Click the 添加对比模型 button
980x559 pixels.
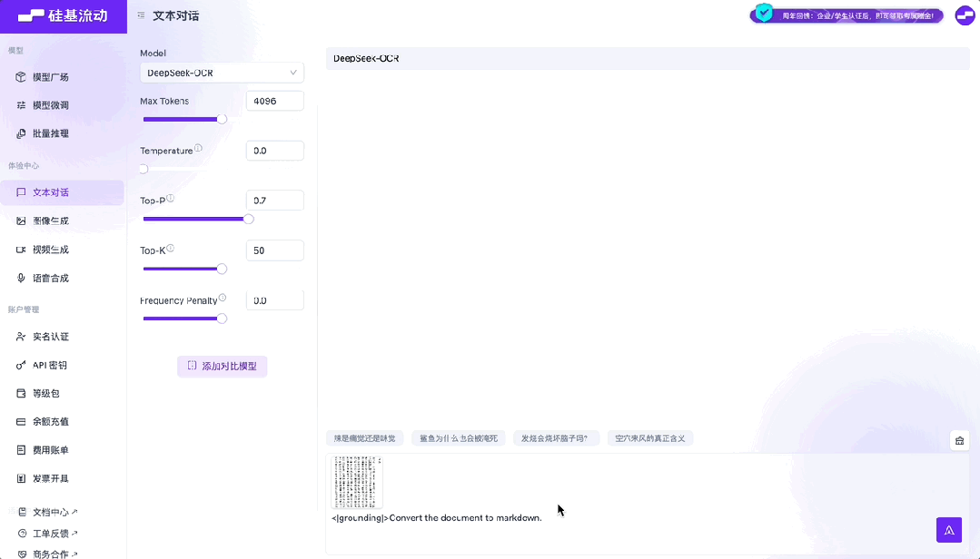222,366
